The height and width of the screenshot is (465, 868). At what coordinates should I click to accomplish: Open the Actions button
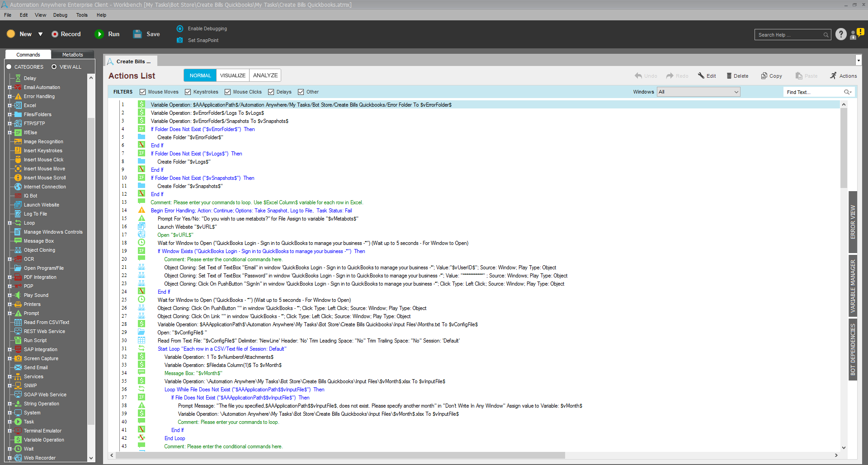coord(844,76)
